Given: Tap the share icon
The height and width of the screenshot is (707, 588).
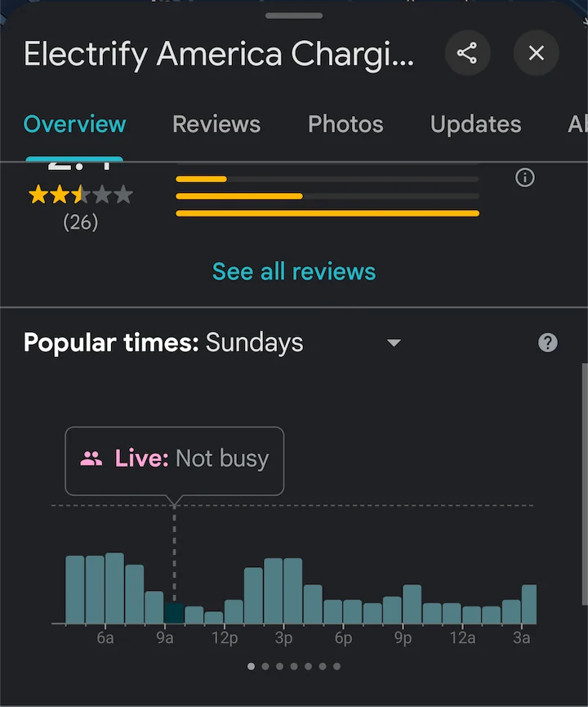Looking at the screenshot, I should click(467, 53).
